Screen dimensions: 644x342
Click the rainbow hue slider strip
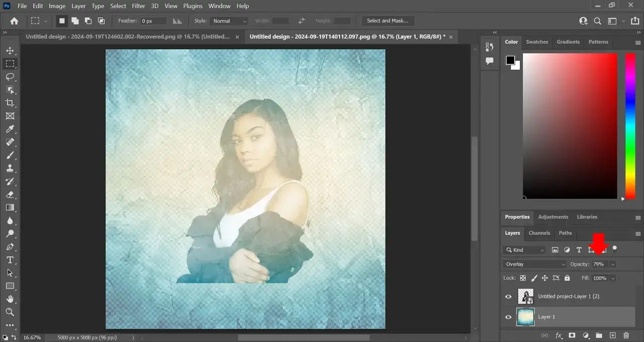(630, 126)
